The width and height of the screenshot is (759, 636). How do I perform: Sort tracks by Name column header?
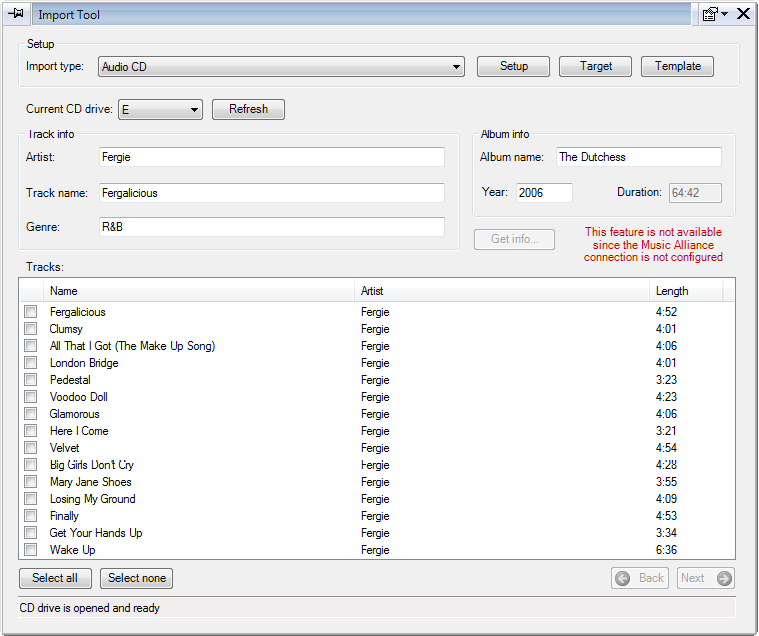[198, 291]
